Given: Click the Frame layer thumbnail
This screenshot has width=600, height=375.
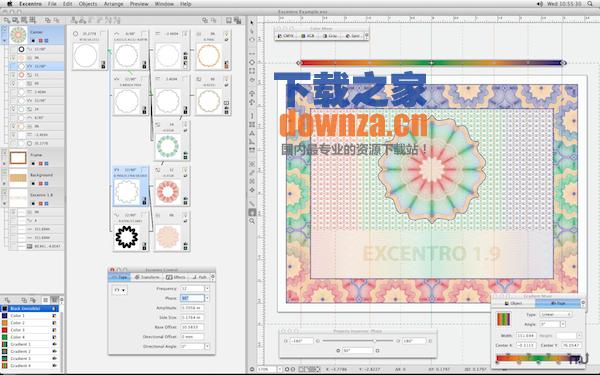Looking at the screenshot, I should click(x=18, y=158).
